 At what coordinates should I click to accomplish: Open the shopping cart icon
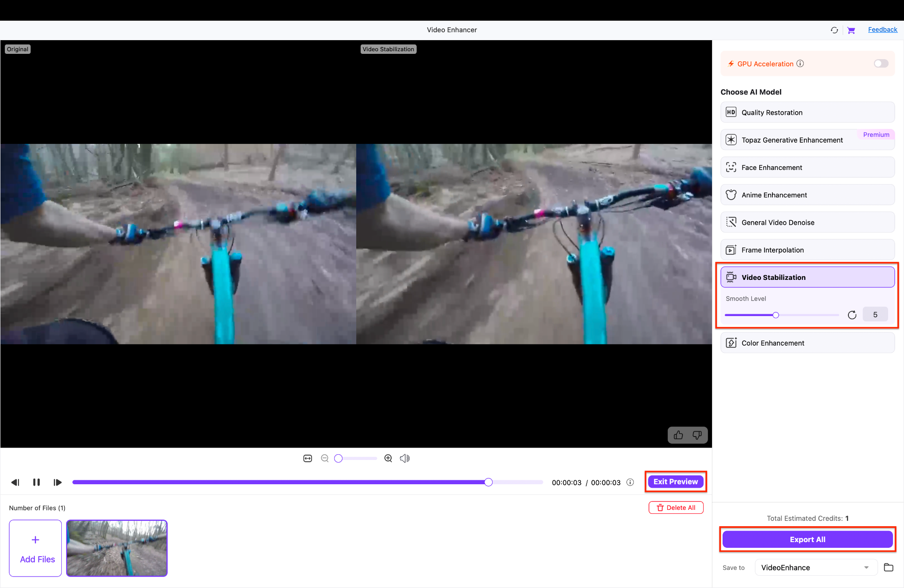coord(851,30)
